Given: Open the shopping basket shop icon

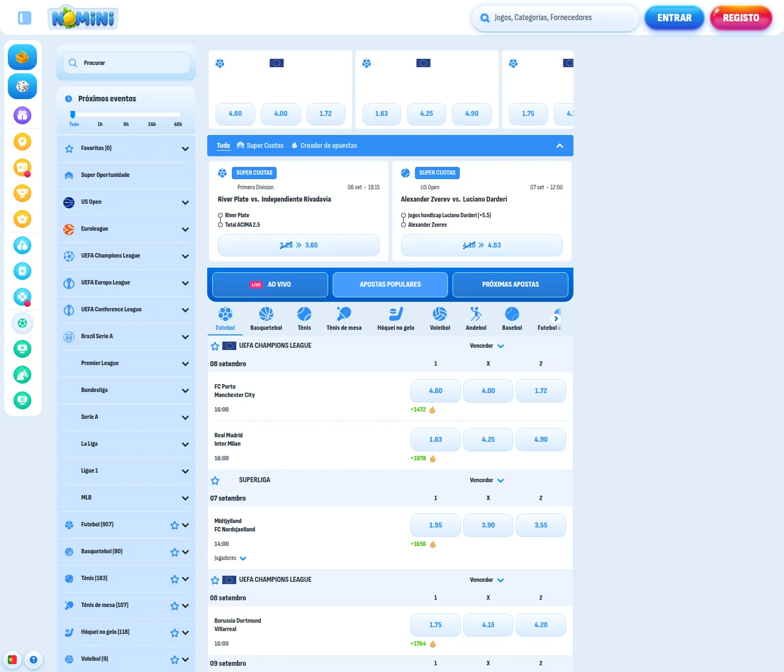Looking at the screenshot, I should tap(22, 57).
